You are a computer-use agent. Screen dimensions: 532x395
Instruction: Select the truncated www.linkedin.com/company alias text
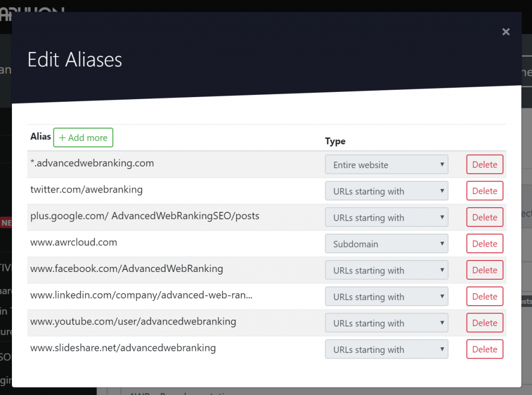pyautogui.click(x=141, y=295)
